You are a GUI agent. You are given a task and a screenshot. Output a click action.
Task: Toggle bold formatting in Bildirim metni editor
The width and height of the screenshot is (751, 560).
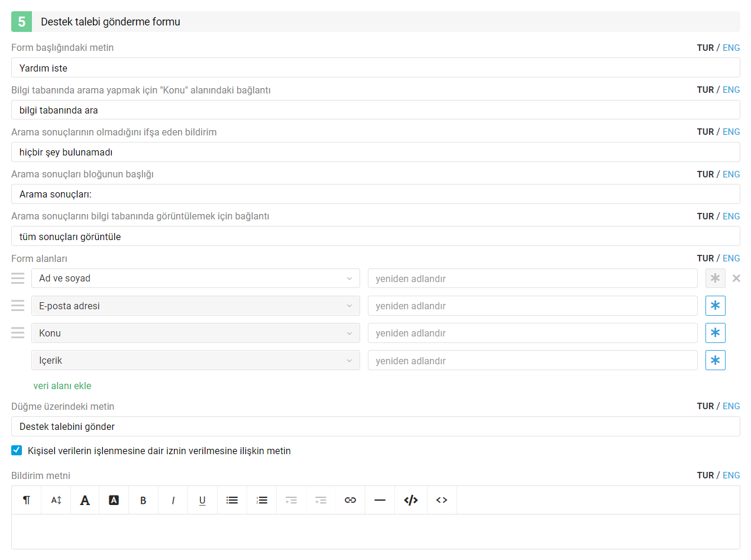coord(143,500)
